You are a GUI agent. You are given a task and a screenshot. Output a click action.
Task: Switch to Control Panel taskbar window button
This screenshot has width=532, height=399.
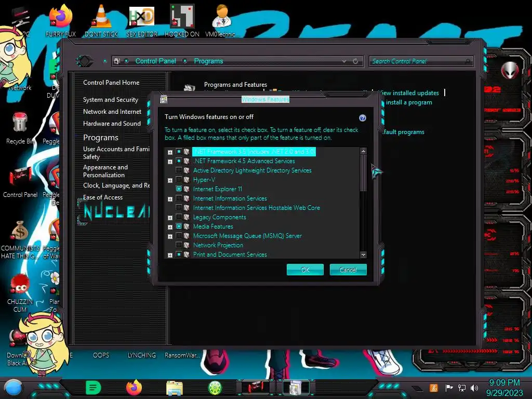click(255, 388)
